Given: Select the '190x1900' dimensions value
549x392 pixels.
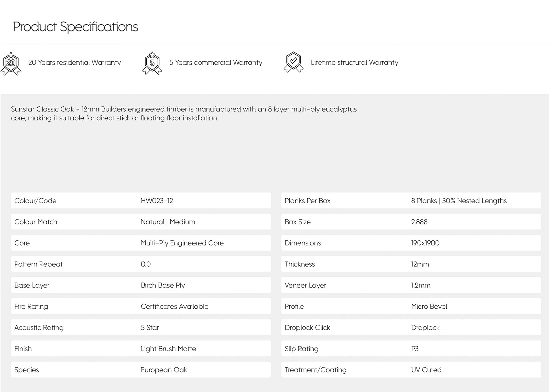Looking at the screenshot, I should pos(425,243).
